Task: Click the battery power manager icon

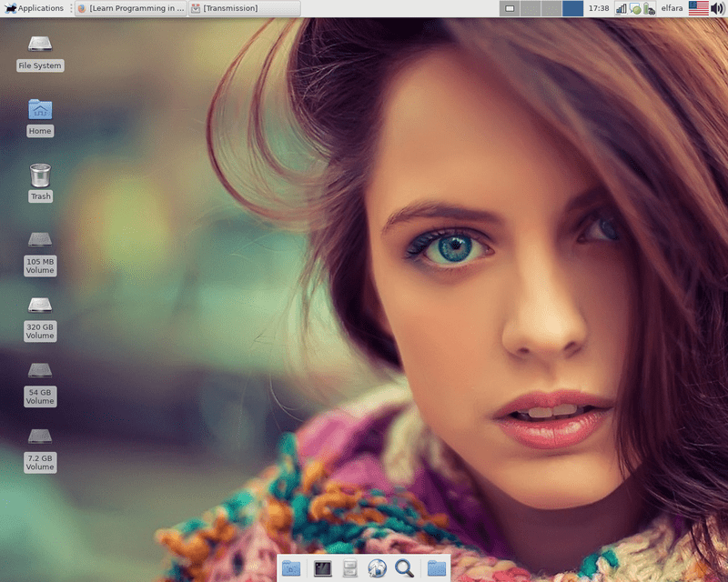Action: pyautogui.click(x=649, y=8)
